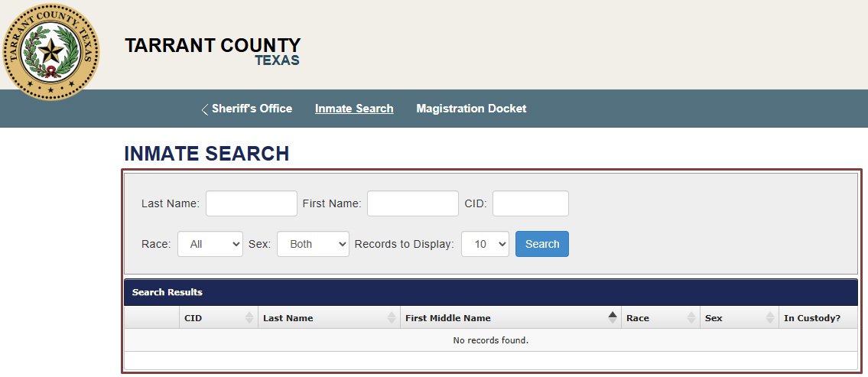This screenshot has height=377, width=868.
Task: Click the CID column header label
Action: 193,318
